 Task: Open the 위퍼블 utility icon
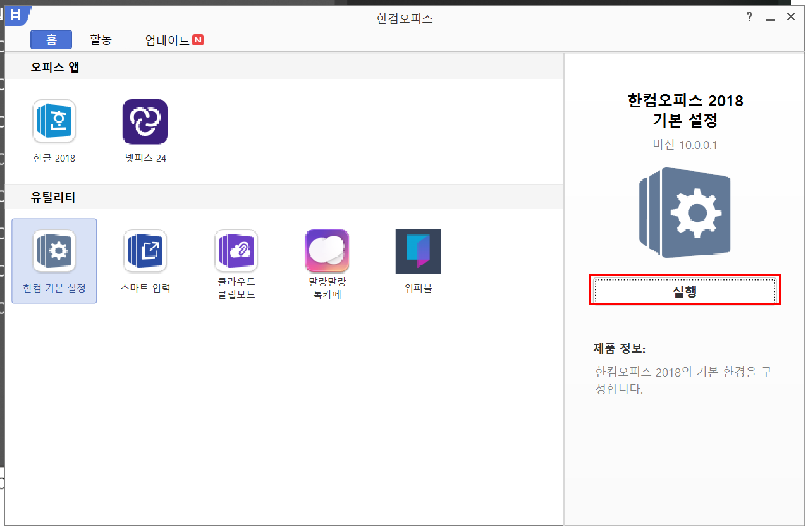click(418, 251)
